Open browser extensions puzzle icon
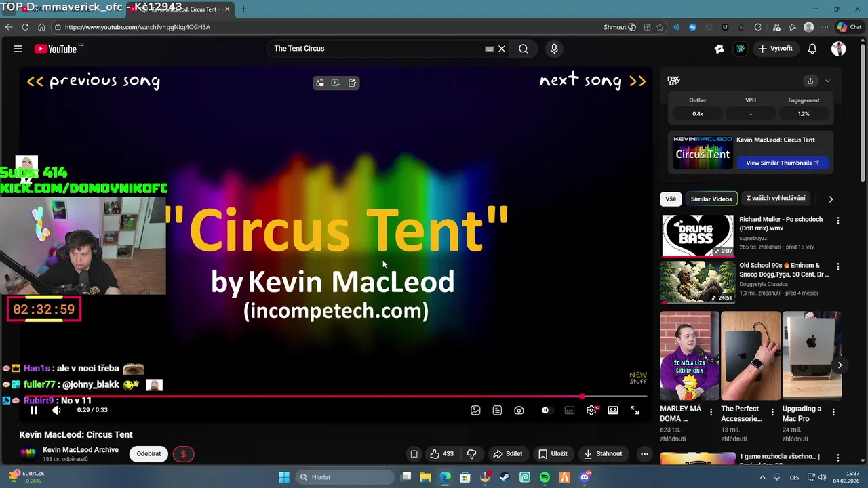Image resolution: width=868 pixels, height=488 pixels. pyautogui.click(x=757, y=27)
